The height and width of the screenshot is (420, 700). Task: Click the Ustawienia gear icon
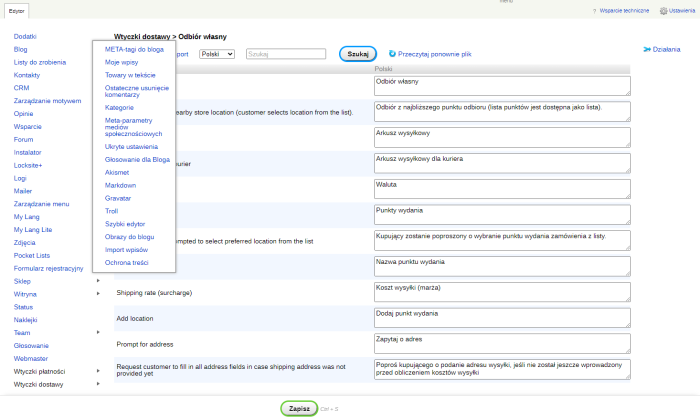663,10
